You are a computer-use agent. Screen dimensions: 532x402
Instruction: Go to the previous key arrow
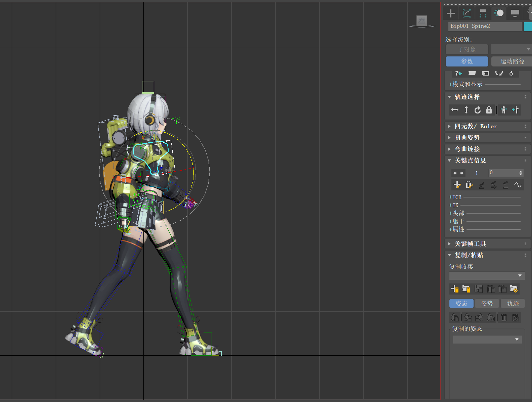coord(455,173)
